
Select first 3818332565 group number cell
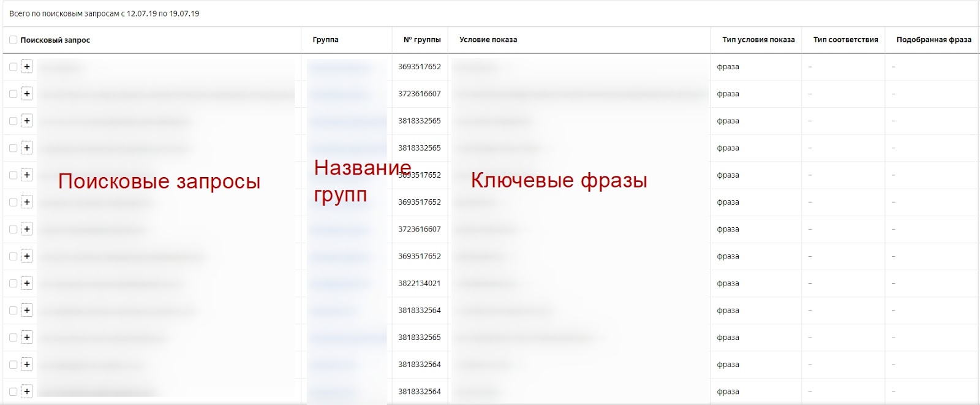(x=420, y=121)
